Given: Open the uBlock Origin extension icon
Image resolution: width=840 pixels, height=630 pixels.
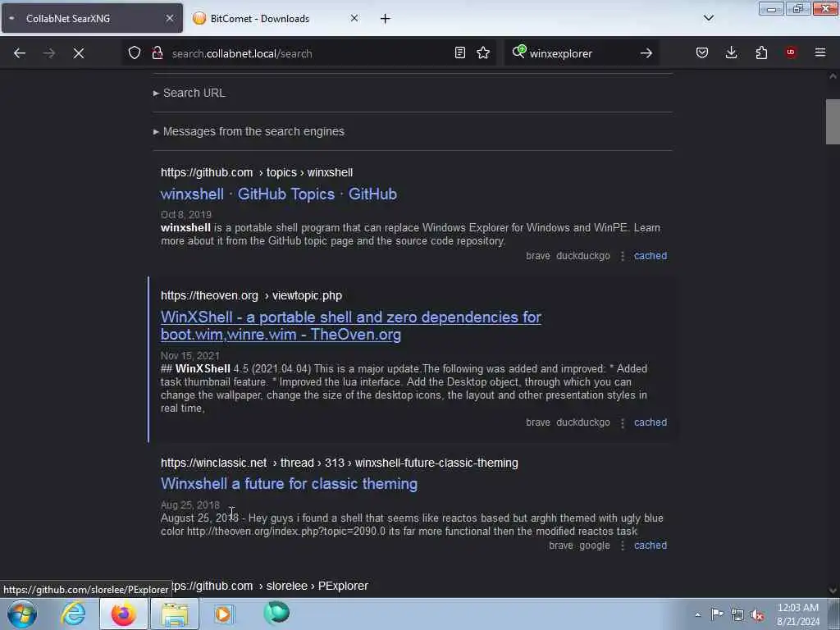Looking at the screenshot, I should pyautogui.click(x=791, y=52).
